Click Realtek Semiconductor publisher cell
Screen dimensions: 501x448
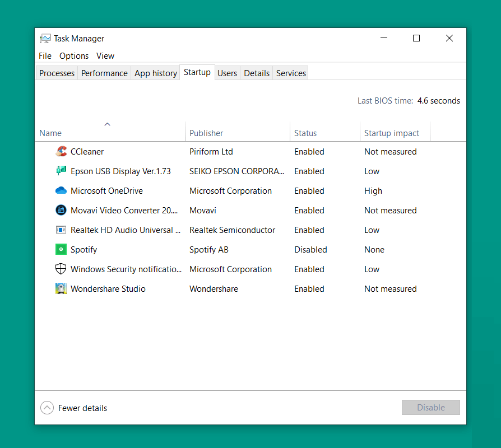[x=233, y=230]
